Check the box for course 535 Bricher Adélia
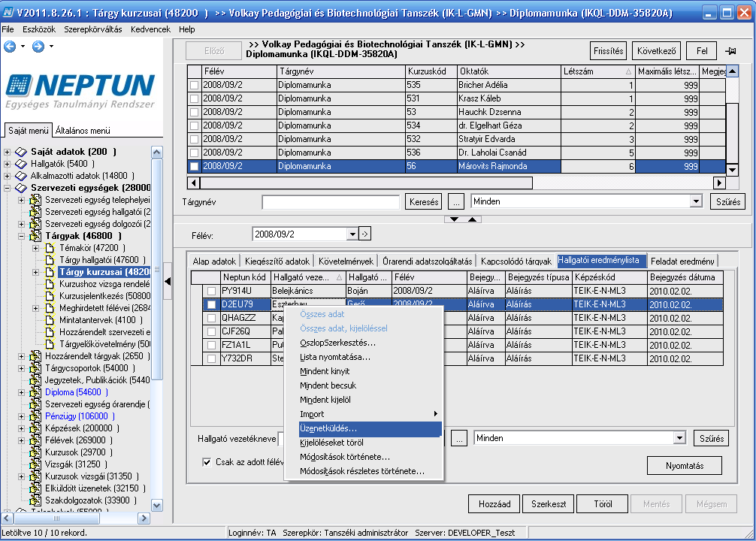The height and width of the screenshot is (541, 756). click(195, 86)
